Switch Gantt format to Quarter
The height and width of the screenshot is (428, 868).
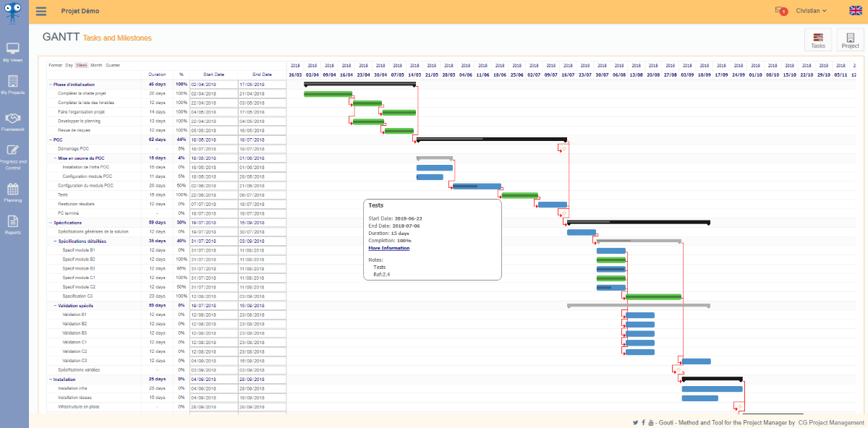(113, 65)
